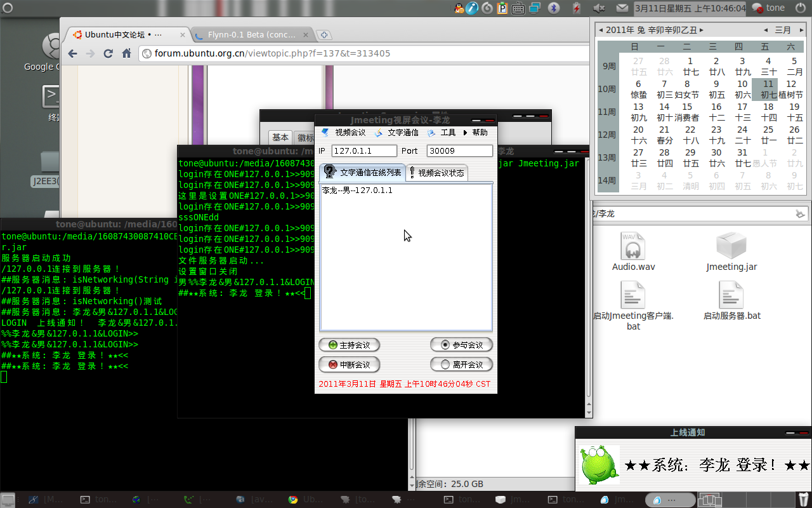Go forward in the Chrome browser
The width and height of the screenshot is (812, 508).
90,53
